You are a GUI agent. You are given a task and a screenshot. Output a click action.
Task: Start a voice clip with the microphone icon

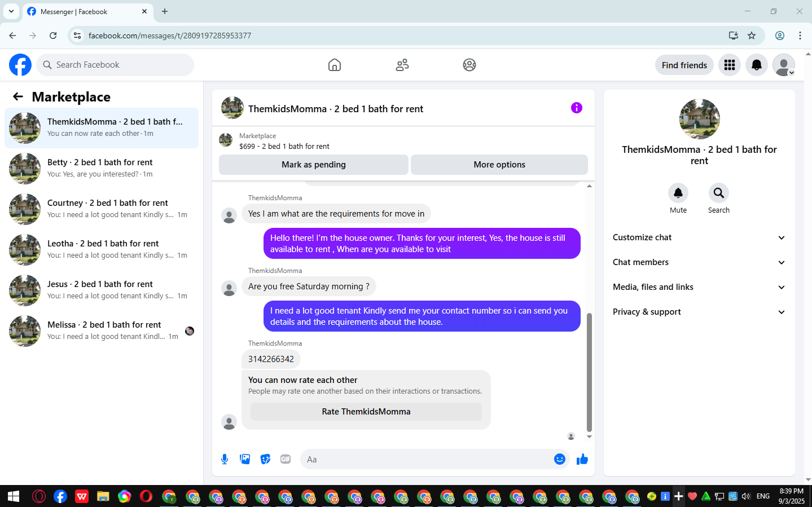tap(225, 459)
